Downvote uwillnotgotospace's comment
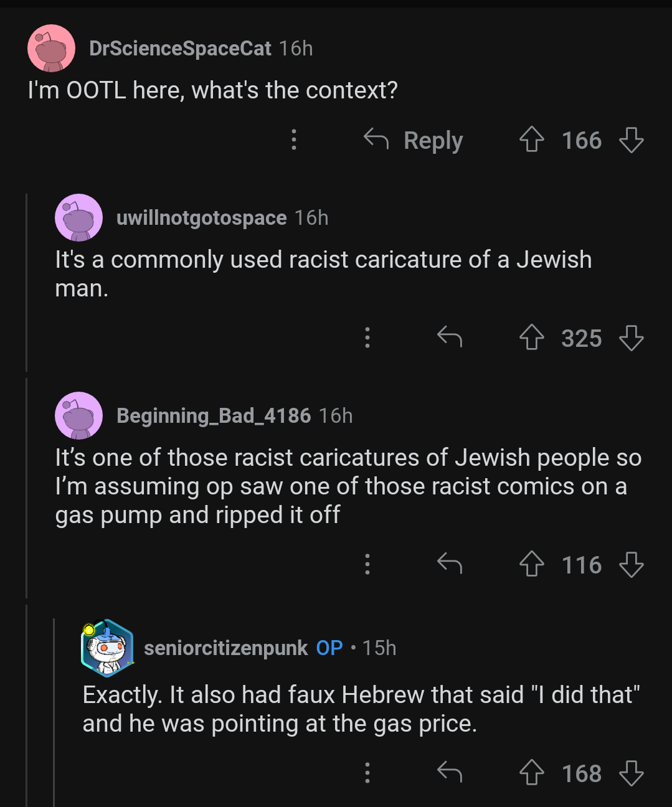 pos(631,337)
